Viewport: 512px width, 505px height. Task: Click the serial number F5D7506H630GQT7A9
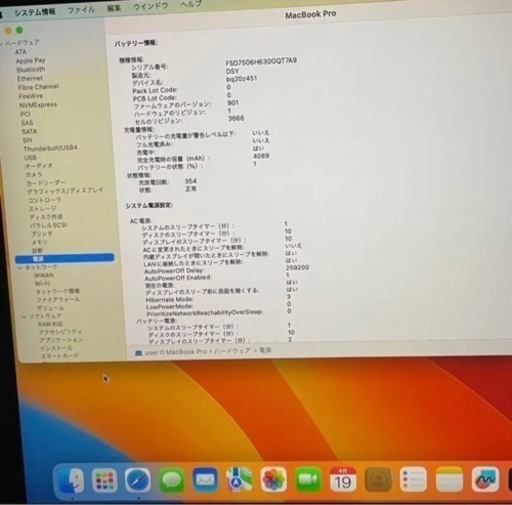[261, 62]
